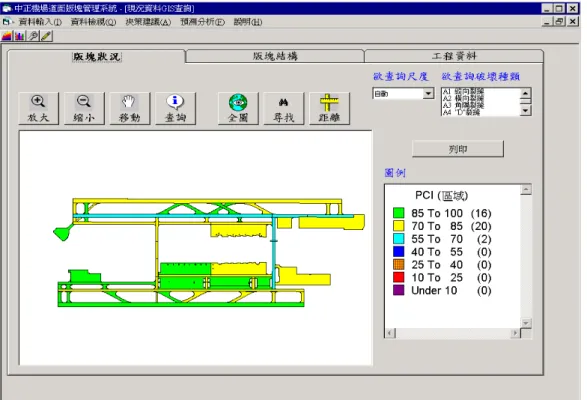The width and height of the screenshot is (587, 400).
Task: Click the damage type list up arrow
Action: 526,93
